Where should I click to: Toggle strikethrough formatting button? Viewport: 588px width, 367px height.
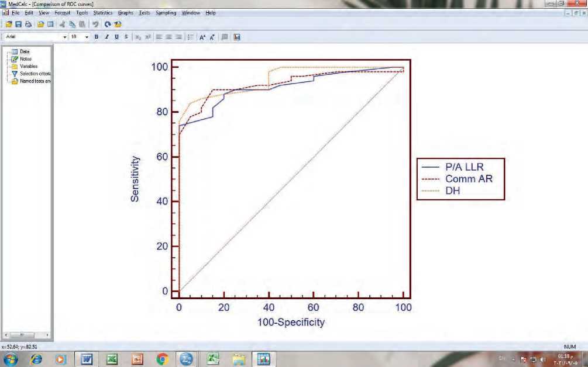[x=126, y=37]
